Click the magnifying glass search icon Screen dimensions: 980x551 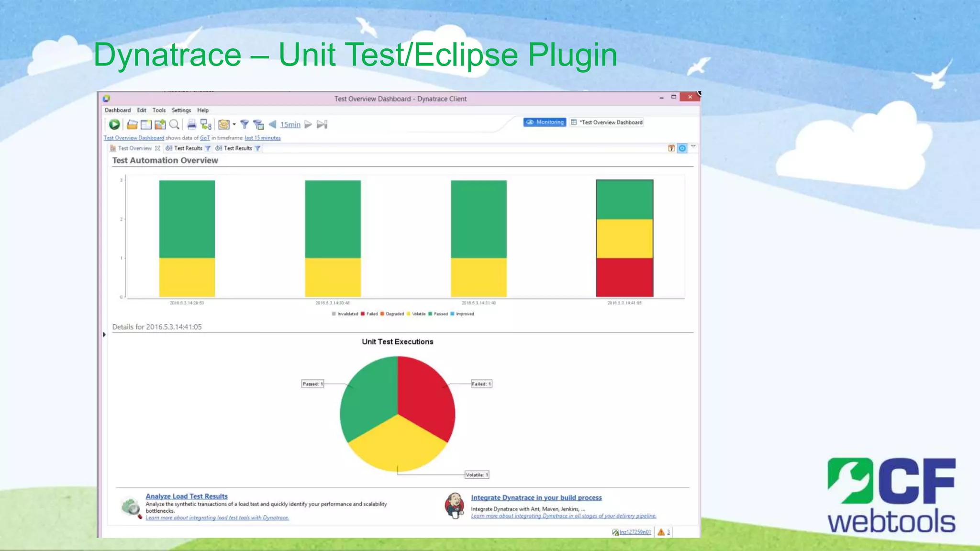point(175,124)
